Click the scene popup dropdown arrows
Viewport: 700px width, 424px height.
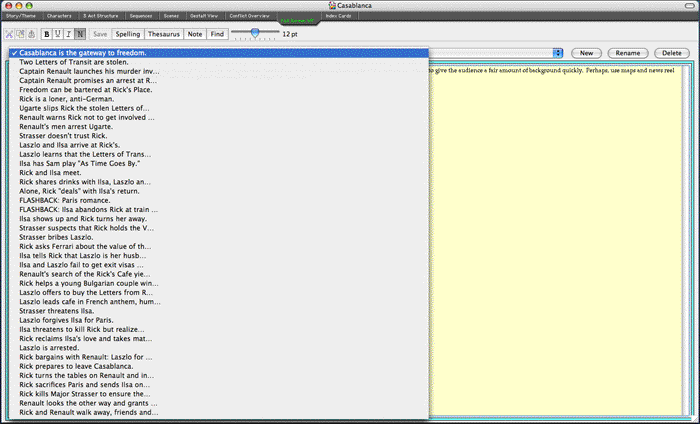point(557,52)
